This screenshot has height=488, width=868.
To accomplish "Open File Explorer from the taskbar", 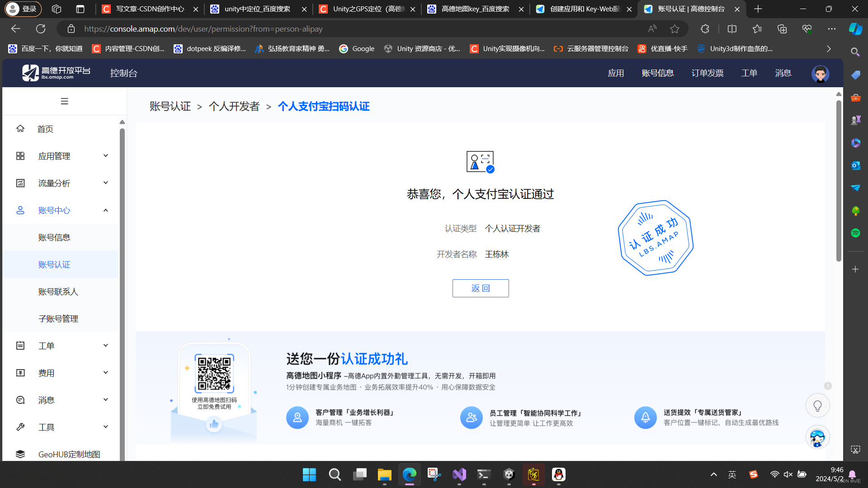I will pyautogui.click(x=384, y=474).
